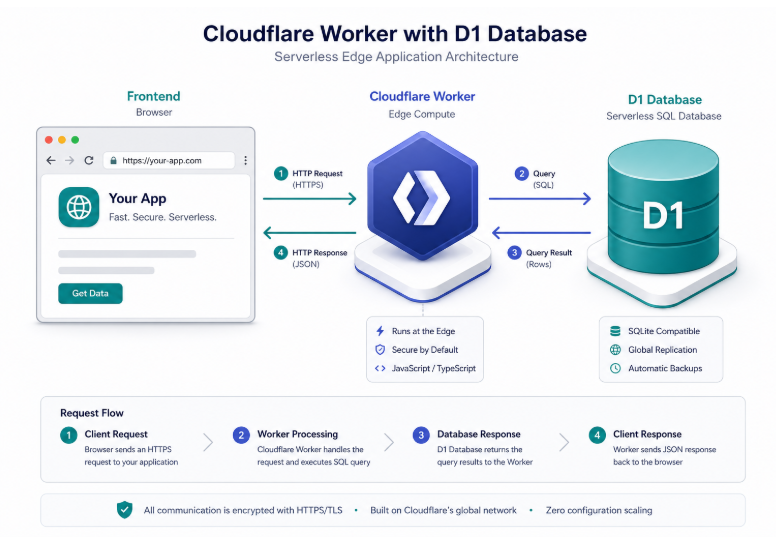Click the https://your-app.com address field

click(169, 160)
